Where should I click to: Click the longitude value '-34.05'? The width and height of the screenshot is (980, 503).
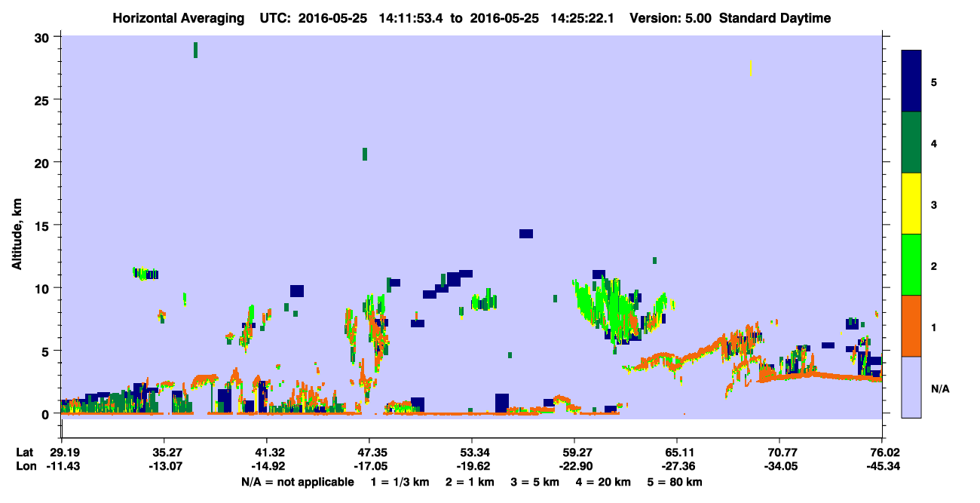779,466
